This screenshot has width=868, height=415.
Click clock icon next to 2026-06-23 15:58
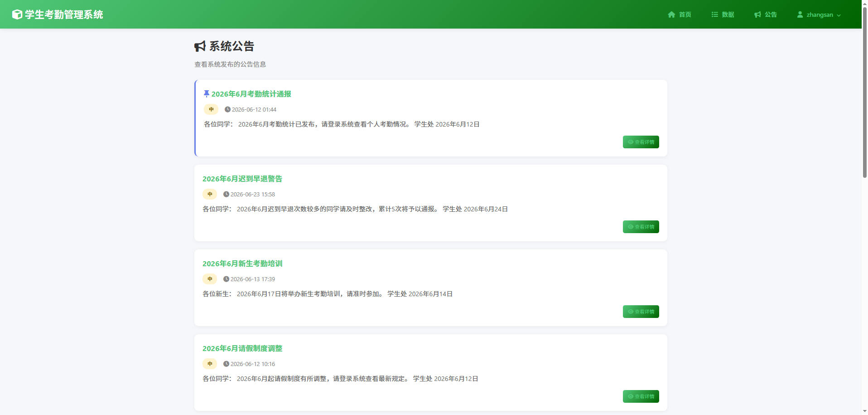[226, 194]
